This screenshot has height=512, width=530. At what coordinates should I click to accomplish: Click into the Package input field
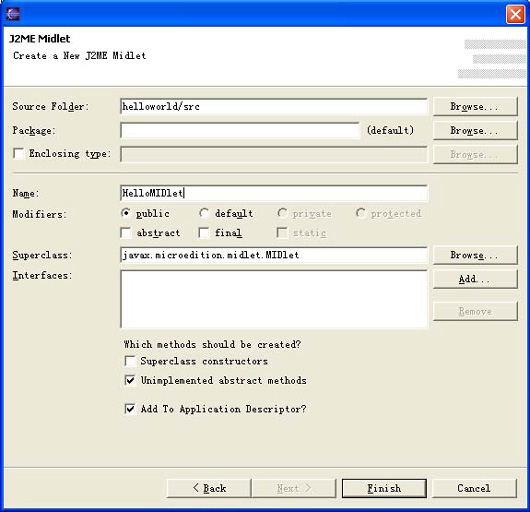(239, 130)
